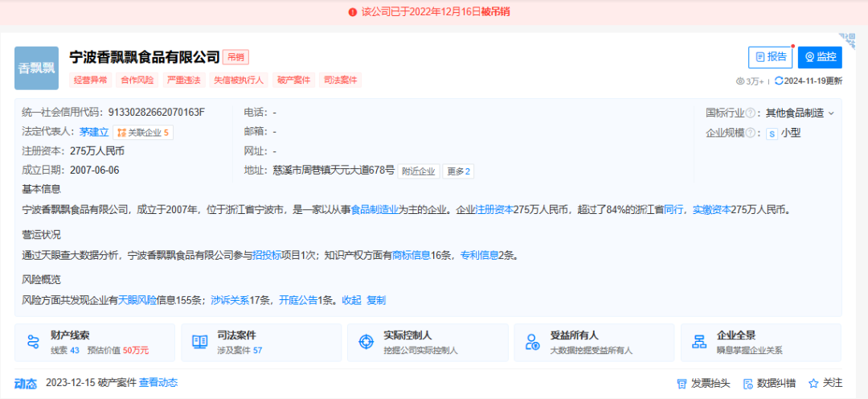Open 查看动态 link
868x399 pixels.
coord(158,382)
